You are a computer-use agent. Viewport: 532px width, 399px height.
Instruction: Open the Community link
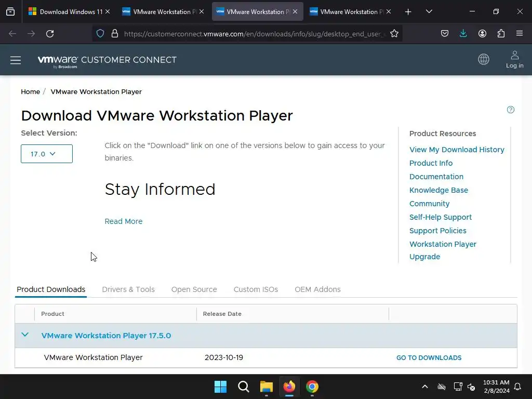[x=430, y=204]
